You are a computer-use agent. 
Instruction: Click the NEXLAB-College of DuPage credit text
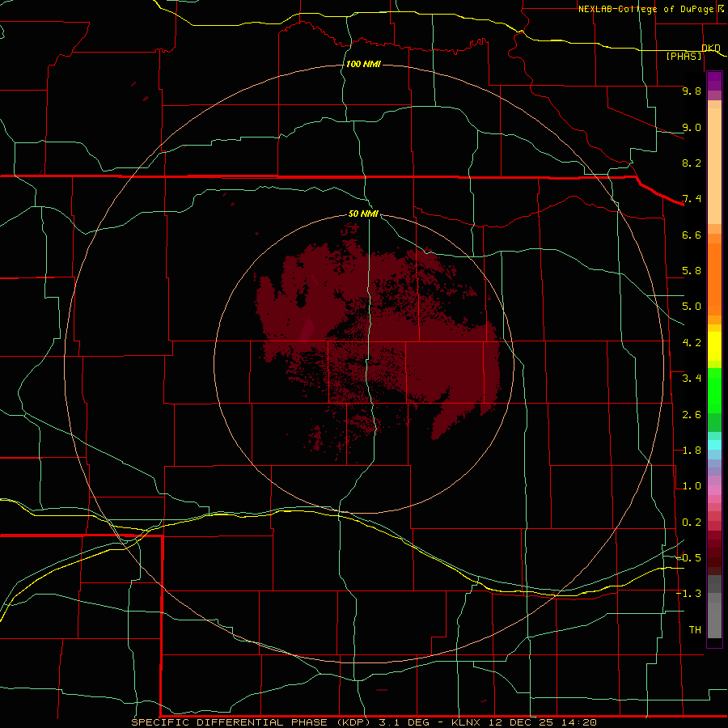(648, 9)
